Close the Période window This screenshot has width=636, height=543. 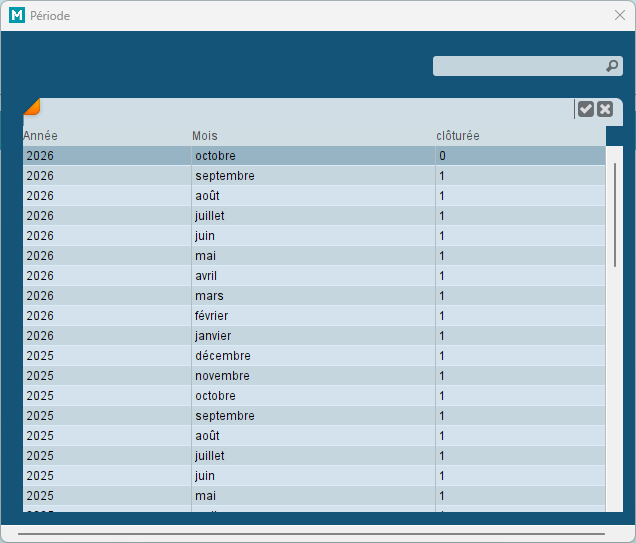point(619,15)
